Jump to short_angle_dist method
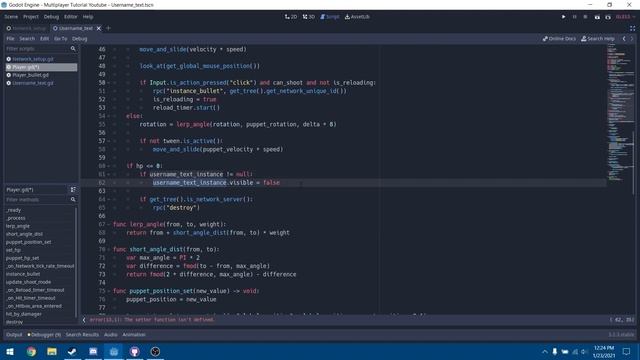 click(x=24, y=234)
